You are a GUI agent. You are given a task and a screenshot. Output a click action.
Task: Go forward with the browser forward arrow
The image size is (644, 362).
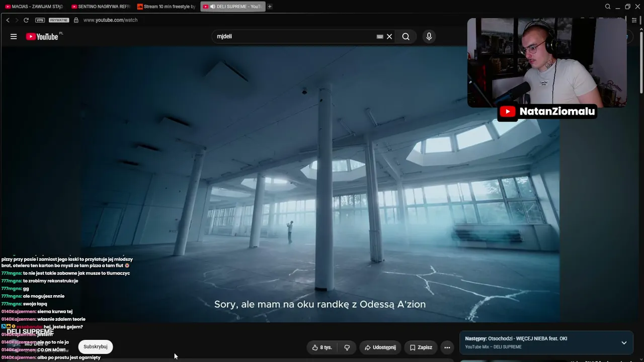click(x=17, y=20)
